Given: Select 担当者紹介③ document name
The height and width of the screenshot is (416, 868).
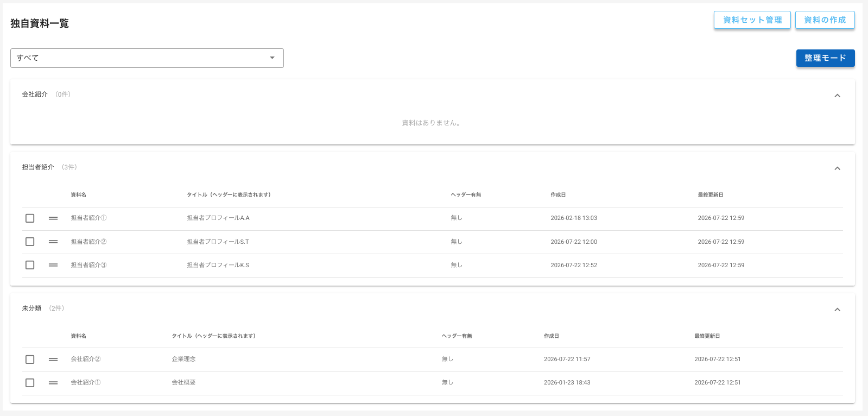Looking at the screenshot, I should pos(89,265).
